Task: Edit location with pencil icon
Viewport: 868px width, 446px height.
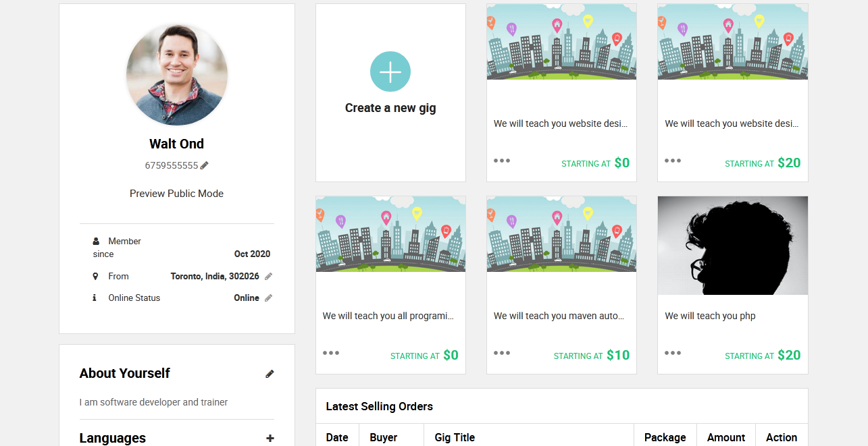Action: 268,276
